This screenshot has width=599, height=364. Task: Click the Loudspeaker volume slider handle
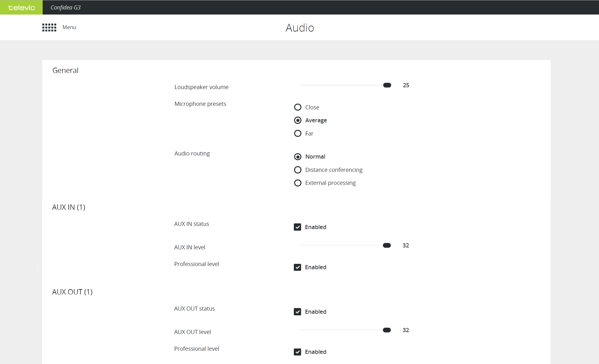tap(387, 85)
